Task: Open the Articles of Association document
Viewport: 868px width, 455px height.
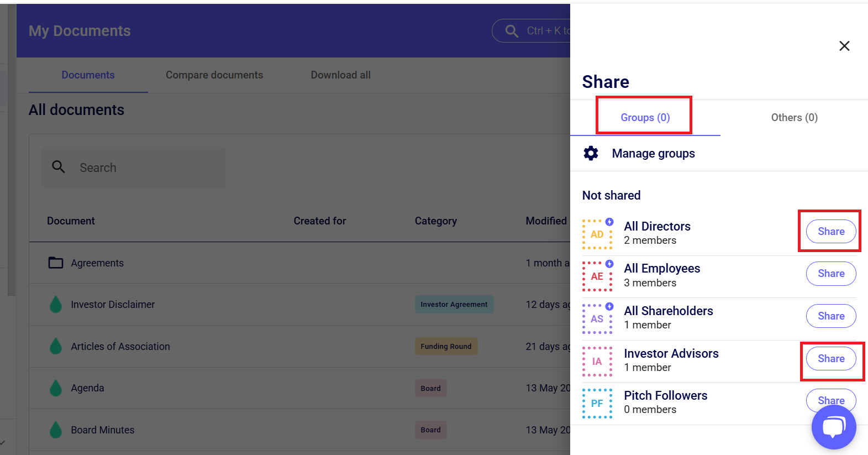Action: (x=120, y=347)
